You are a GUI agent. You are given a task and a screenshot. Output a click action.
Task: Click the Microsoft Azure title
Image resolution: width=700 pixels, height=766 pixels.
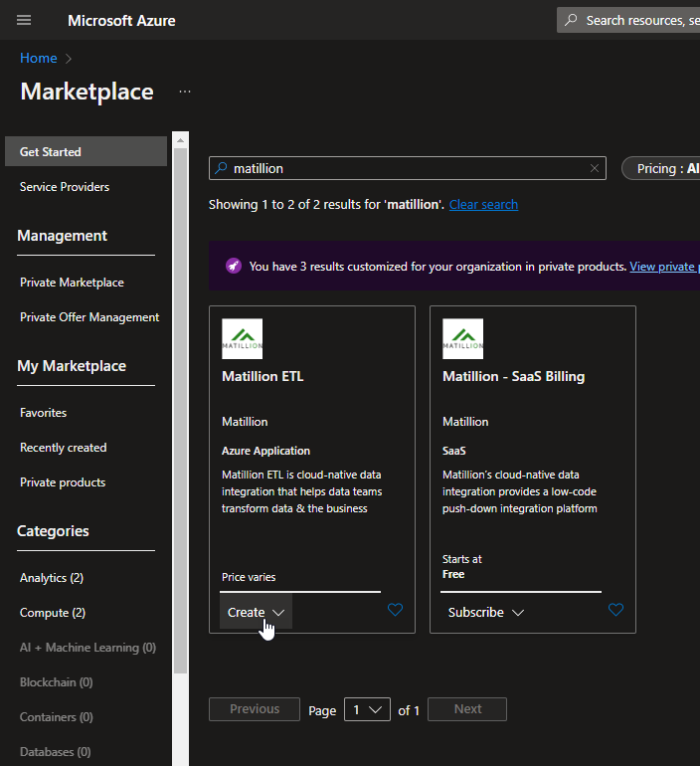pos(121,21)
